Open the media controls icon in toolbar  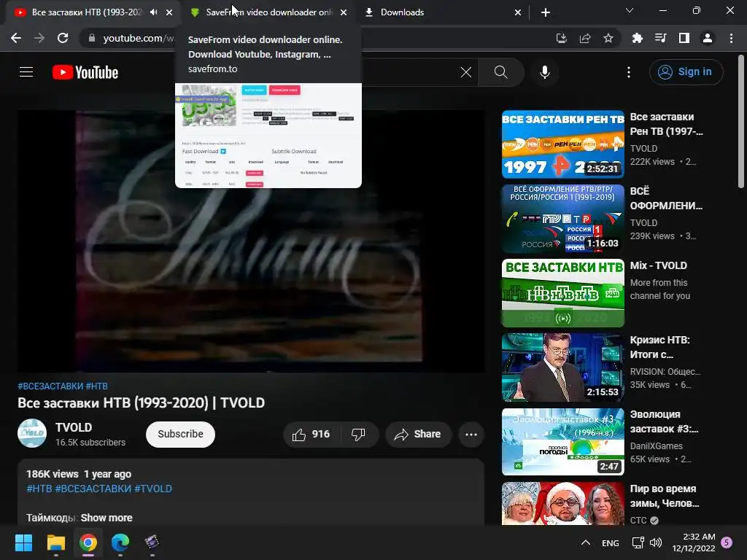coord(660,38)
